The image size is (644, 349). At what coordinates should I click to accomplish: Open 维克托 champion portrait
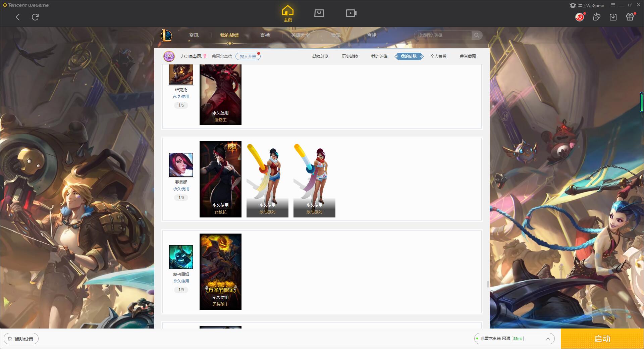181,74
